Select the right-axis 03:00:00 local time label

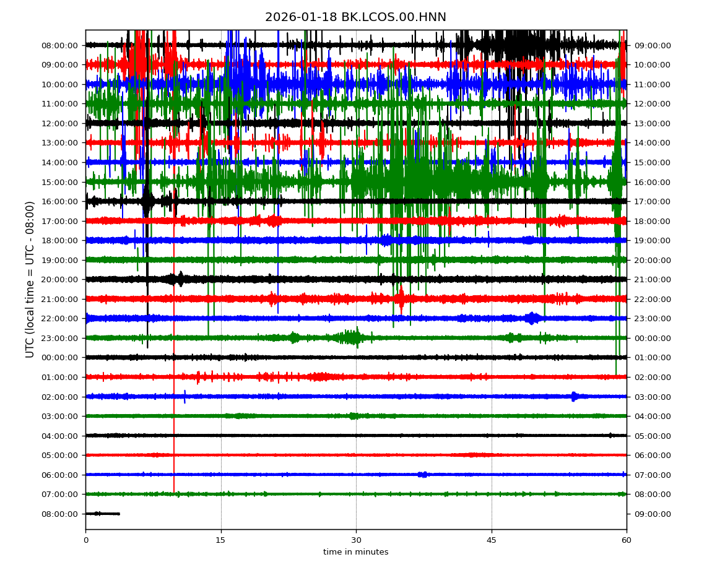pos(653,397)
